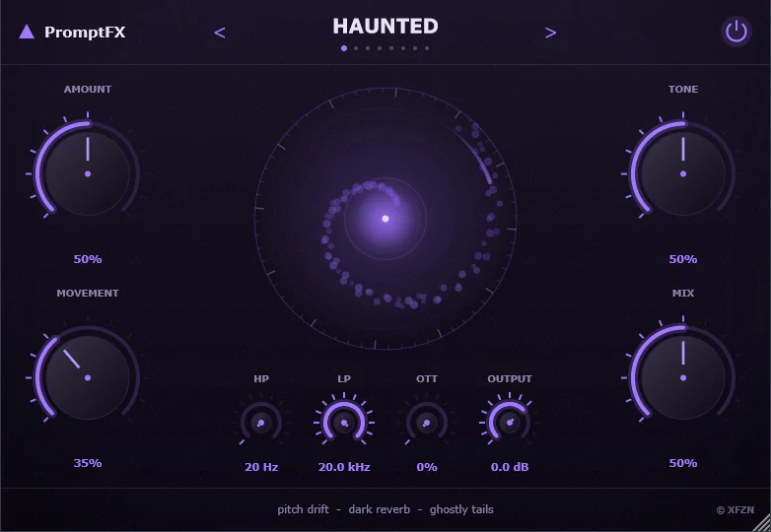Click the TONE knob
This screenshot has width=771, height=532.
coord(683,173)
